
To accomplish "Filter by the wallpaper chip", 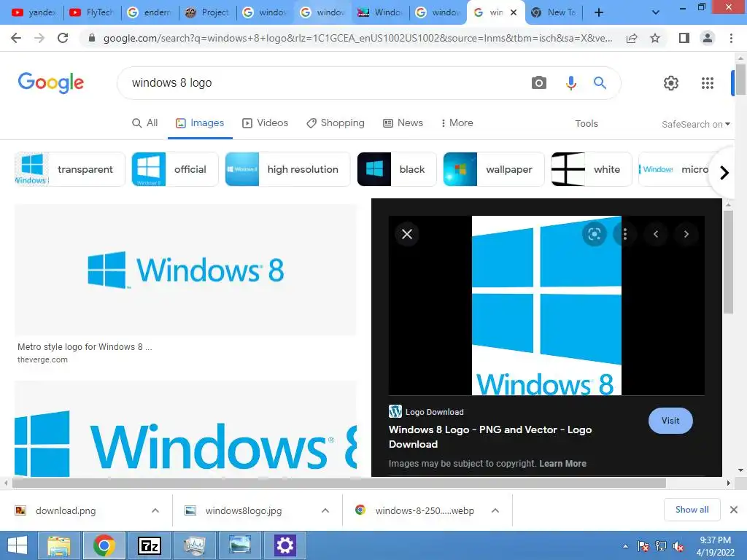I will (x=494, y=169).
